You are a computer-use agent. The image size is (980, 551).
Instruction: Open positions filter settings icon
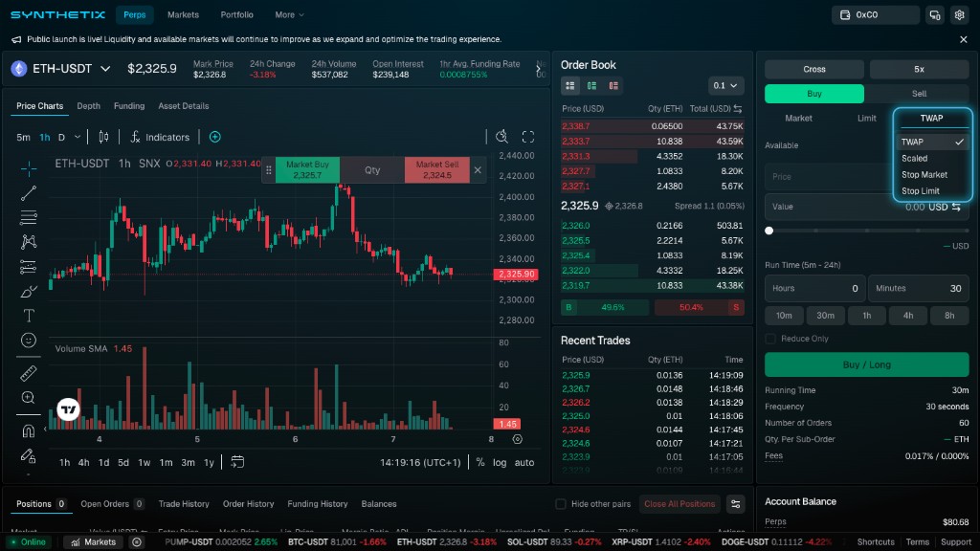tap(736, 504)
